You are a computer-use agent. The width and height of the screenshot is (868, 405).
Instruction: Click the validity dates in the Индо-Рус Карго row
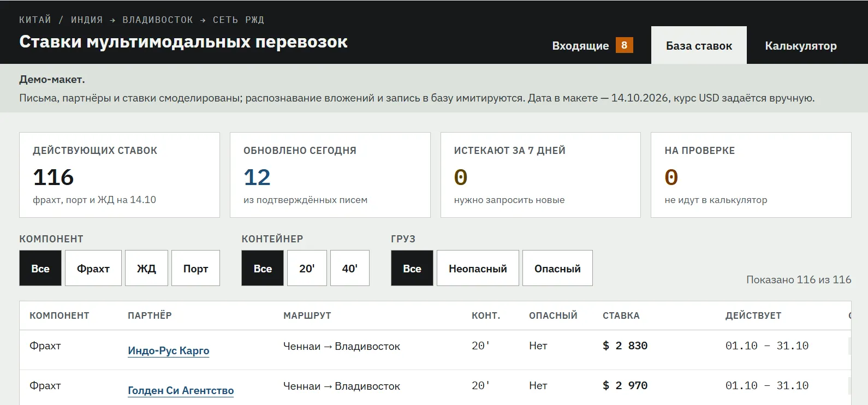767,346
